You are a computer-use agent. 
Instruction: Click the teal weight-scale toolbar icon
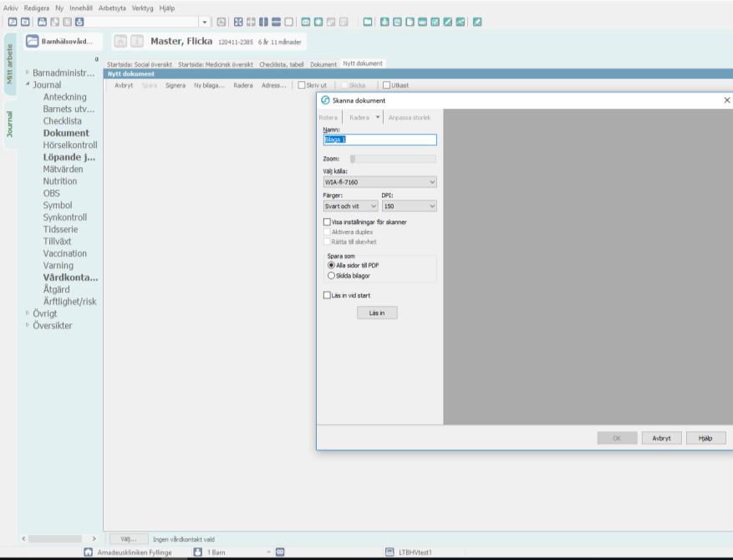click(x=384, y=22)
